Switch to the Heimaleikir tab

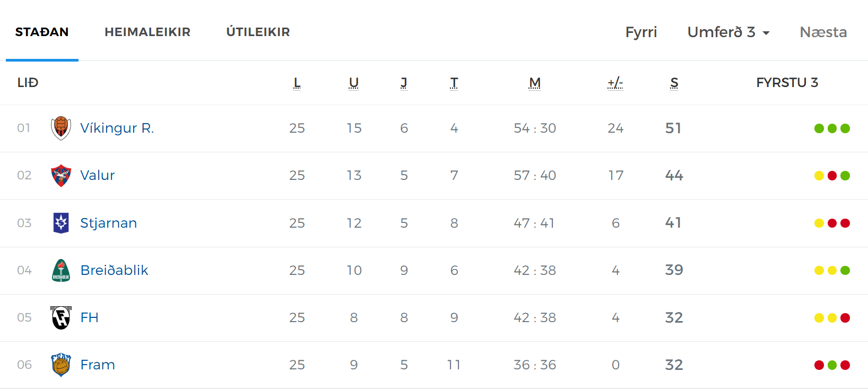coord(147,32)
